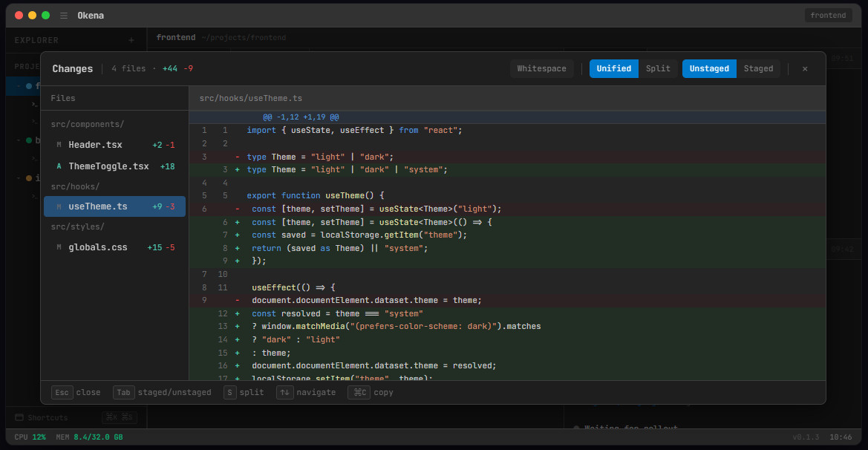This screenshot has width=868, height=450.
Task: Click the diff hunk header @@ -1,12 +1,19 @@
Action: [301, 117]
